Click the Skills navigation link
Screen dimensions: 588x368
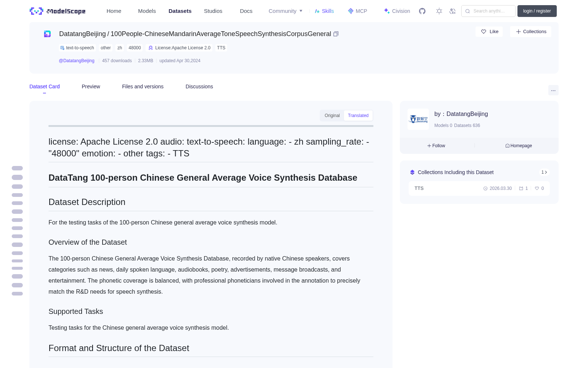pyautogui.click(x=324, y=11)
